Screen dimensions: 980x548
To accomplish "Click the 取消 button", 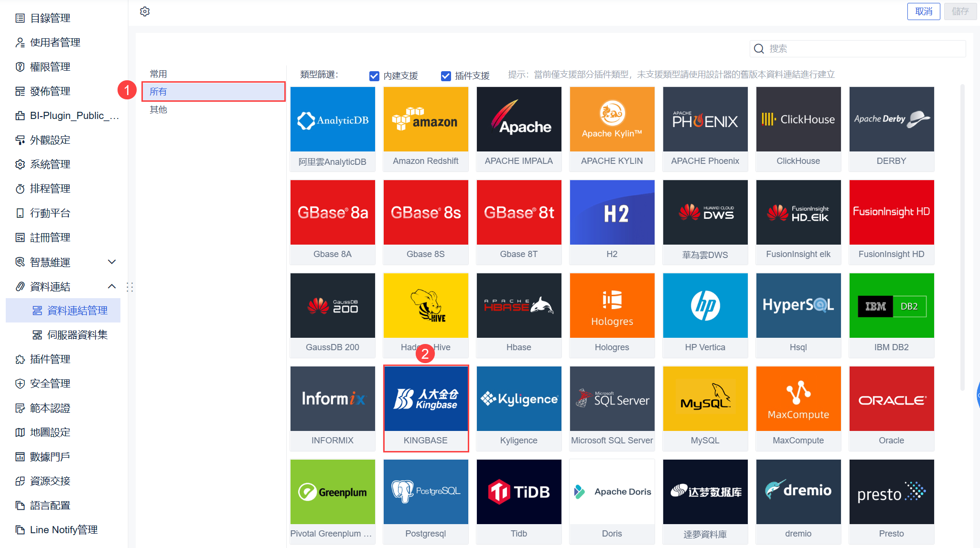I will 923,11.
